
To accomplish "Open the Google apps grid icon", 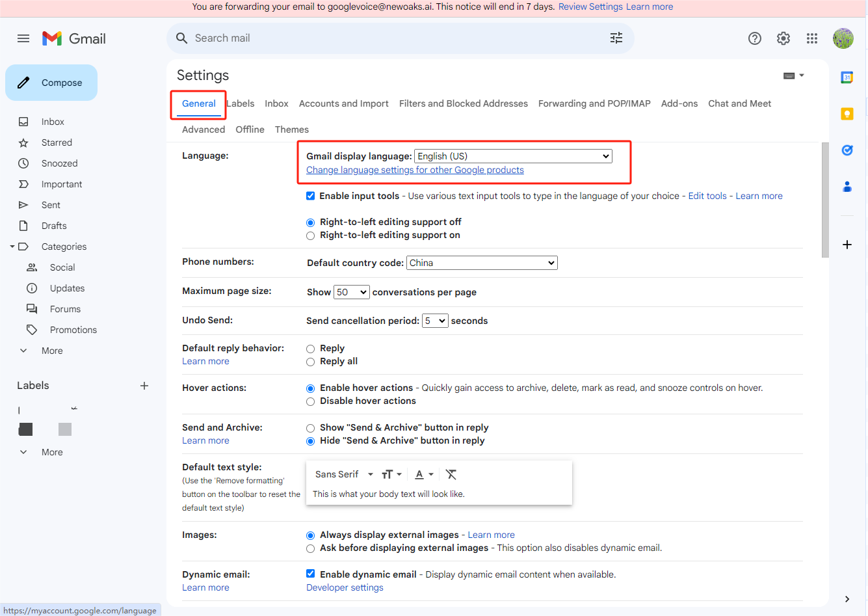I will click(x=811, y=38).
